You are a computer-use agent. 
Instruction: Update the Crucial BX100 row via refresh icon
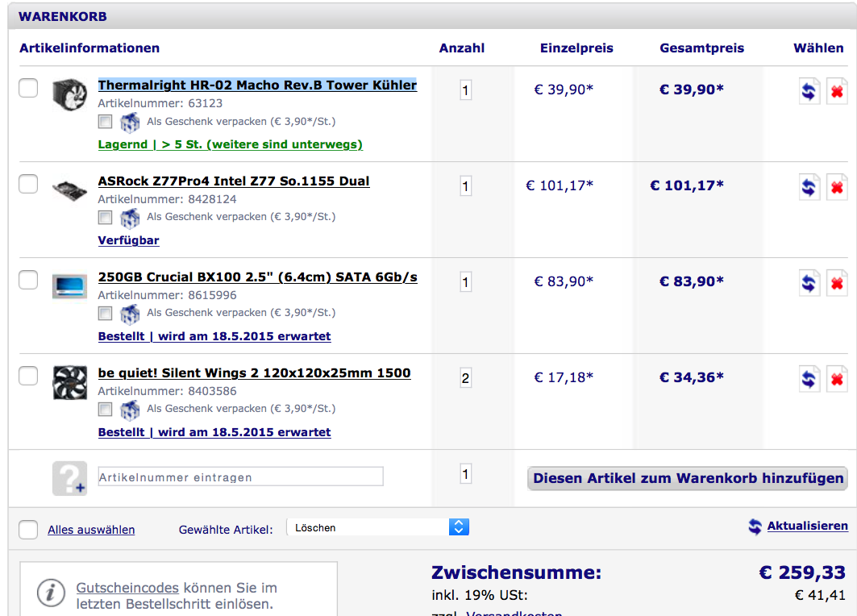click(x=809, y=282)
